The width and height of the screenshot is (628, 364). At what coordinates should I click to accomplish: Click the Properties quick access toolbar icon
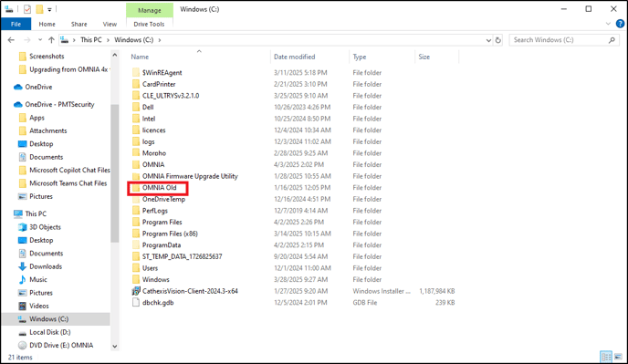pyautogui.click(x=27, y=9)
